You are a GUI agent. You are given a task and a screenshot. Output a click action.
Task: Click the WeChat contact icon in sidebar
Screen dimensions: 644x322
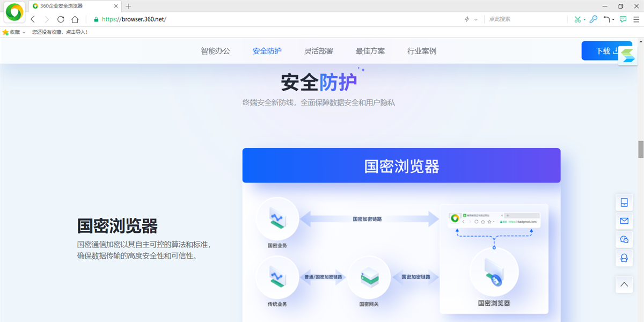[x=624, y=239]
